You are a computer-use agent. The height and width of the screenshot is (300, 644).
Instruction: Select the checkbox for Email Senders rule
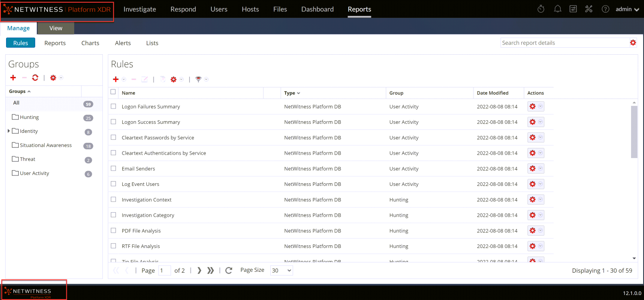(113, 168)
